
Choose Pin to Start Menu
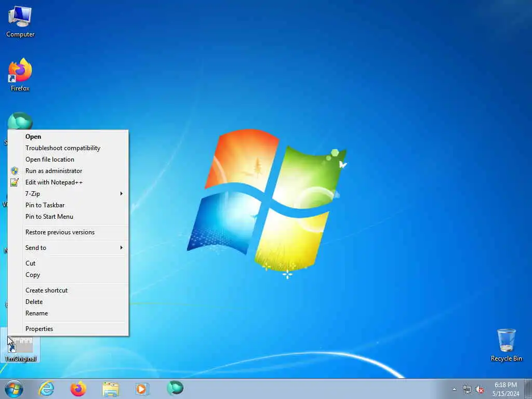tap(68, 217)
